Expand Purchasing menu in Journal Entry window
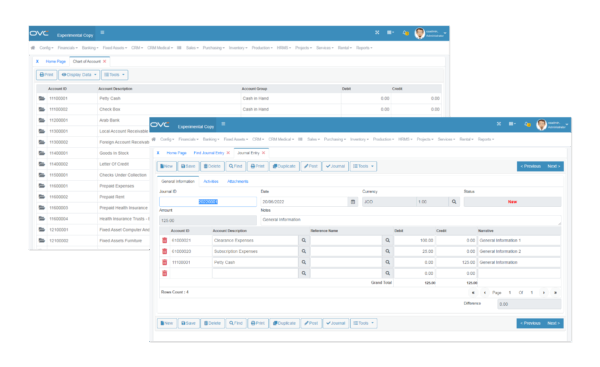This screenshot has height=367, width=600. [335, 139]
